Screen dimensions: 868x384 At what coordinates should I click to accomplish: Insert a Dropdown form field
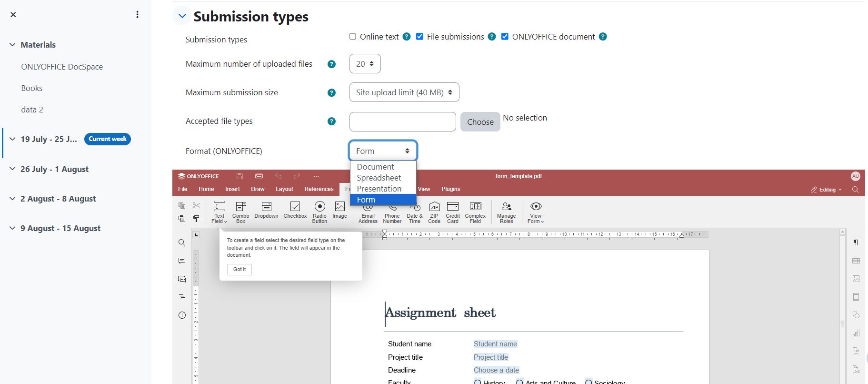266,210
